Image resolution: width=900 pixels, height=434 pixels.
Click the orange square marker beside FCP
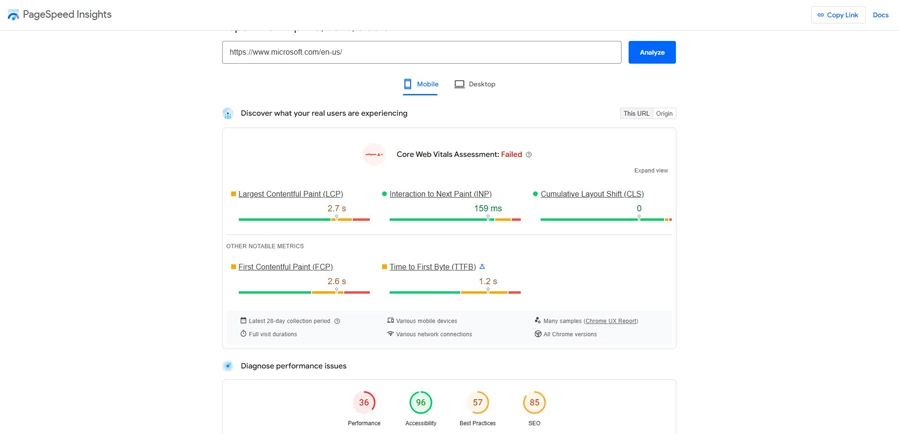coord(233,267)
